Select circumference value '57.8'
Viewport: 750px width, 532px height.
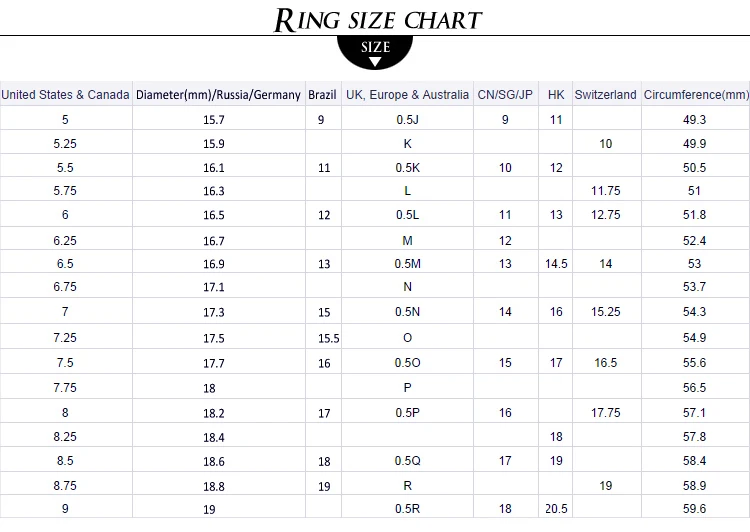(x=695, y=436)
